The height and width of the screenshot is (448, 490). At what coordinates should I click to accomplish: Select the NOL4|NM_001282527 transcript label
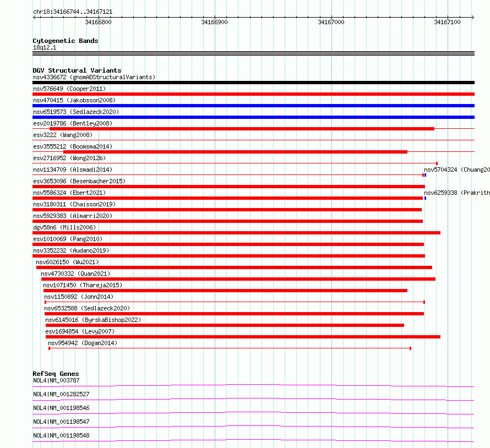pos(61,394)
